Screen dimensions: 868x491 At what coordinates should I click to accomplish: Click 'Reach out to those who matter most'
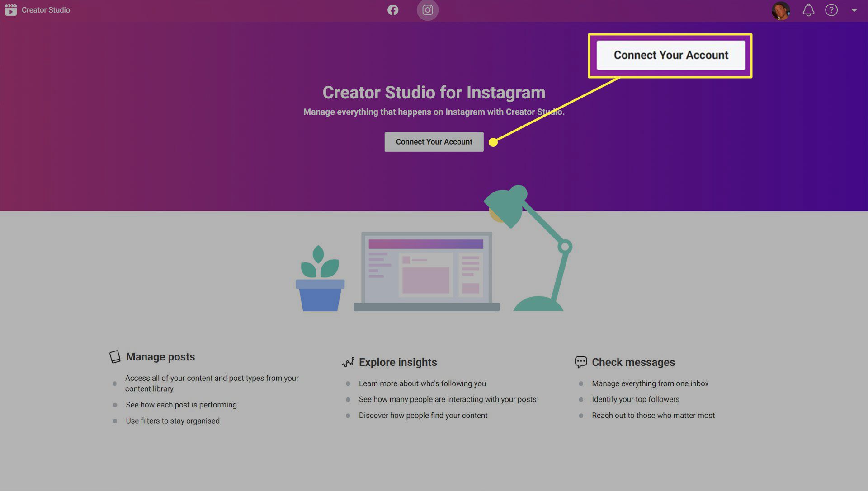[x=653, y=416]
